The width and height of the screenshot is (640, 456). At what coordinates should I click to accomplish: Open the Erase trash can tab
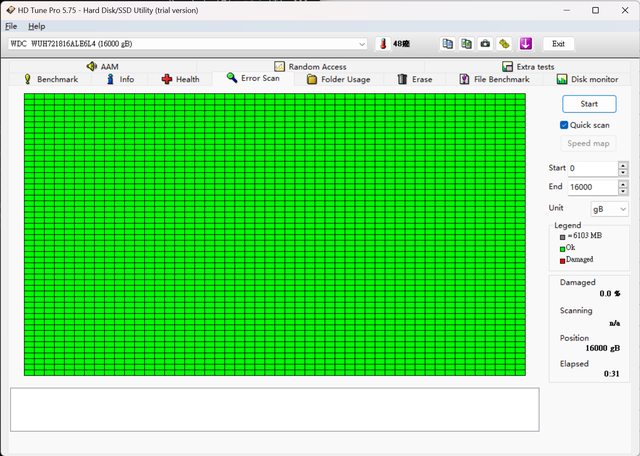pyautogui.click(x=414, y=79)
